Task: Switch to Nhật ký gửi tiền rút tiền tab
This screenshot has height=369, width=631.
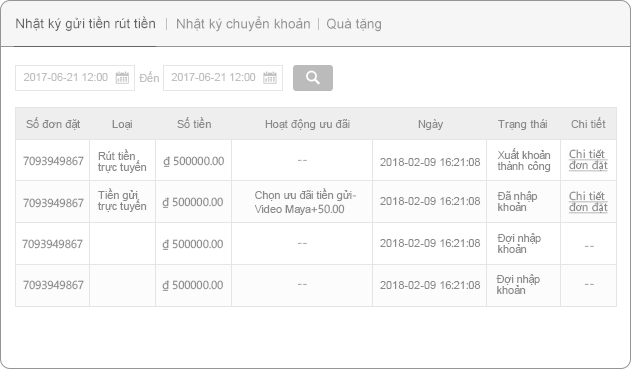Action: pyautogui.click(x=85, y=24)
